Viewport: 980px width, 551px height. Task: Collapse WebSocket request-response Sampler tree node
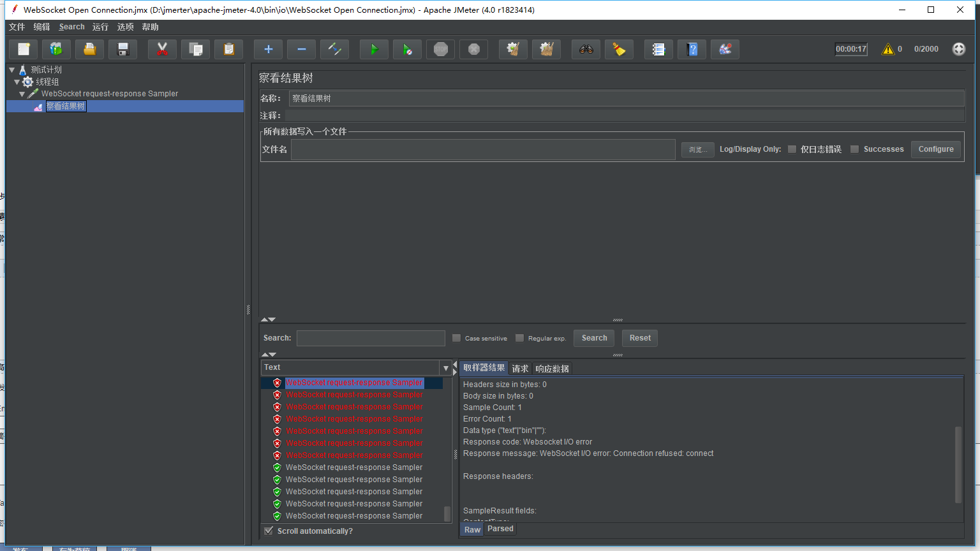tap(22, 94)
